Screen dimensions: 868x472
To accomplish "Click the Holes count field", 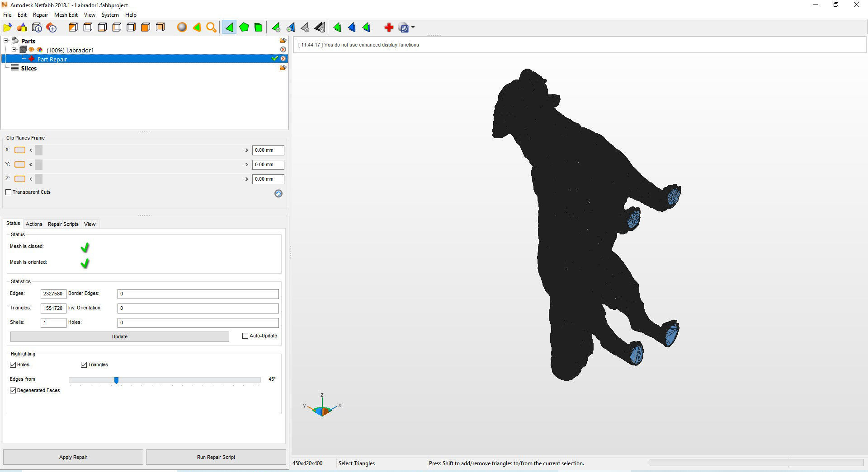I will tap(198, 323).
